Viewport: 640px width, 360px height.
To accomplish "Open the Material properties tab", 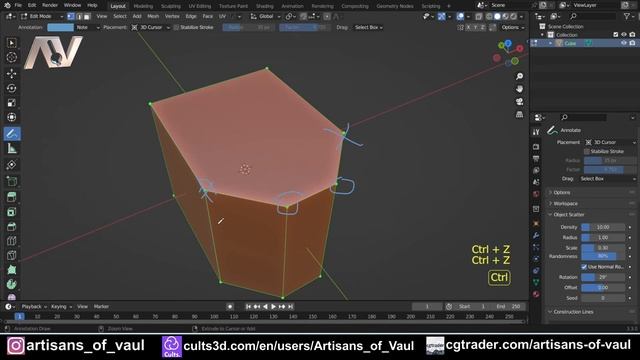I will pos(536,294).
